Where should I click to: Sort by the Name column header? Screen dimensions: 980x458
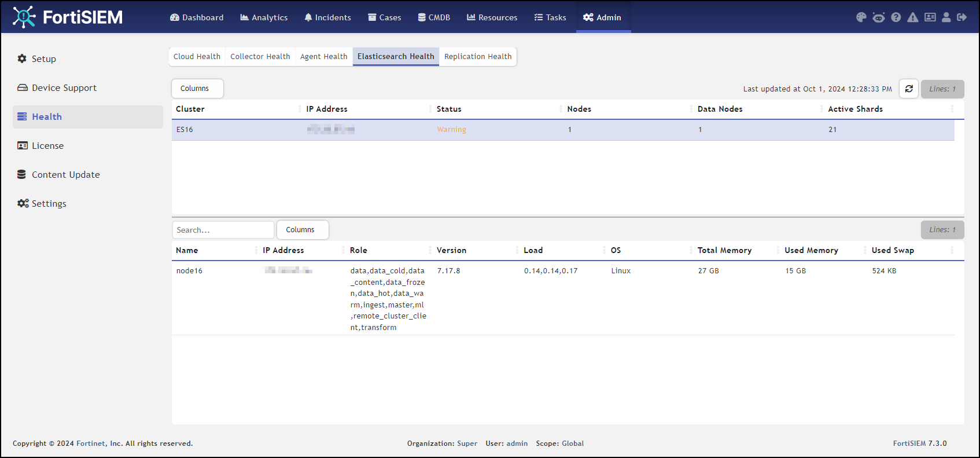(x=187, y=250)
